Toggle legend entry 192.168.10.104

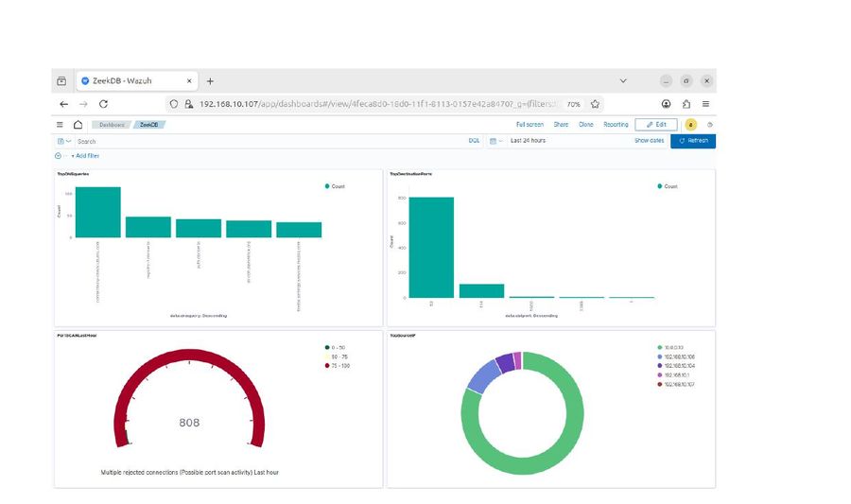pos(676,366)
